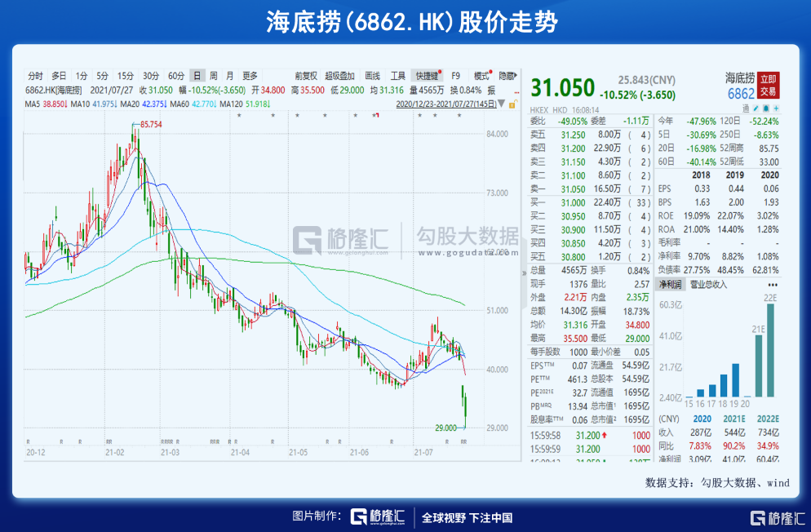Select the 日 daily K-line tab
811x532 pixels.
[197, 76]
